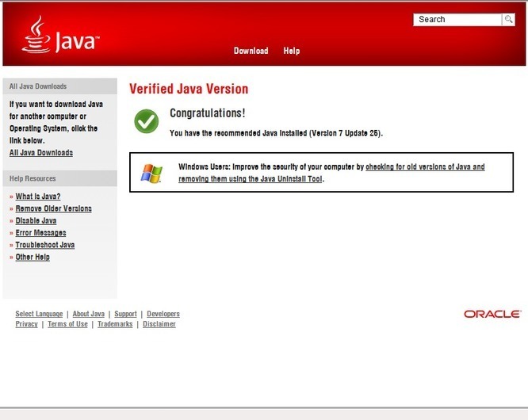Viewport: 528px width, 420px height.
Task: Open the Privacy footer link
Action: pyautogui.click(x=27, y=324)
